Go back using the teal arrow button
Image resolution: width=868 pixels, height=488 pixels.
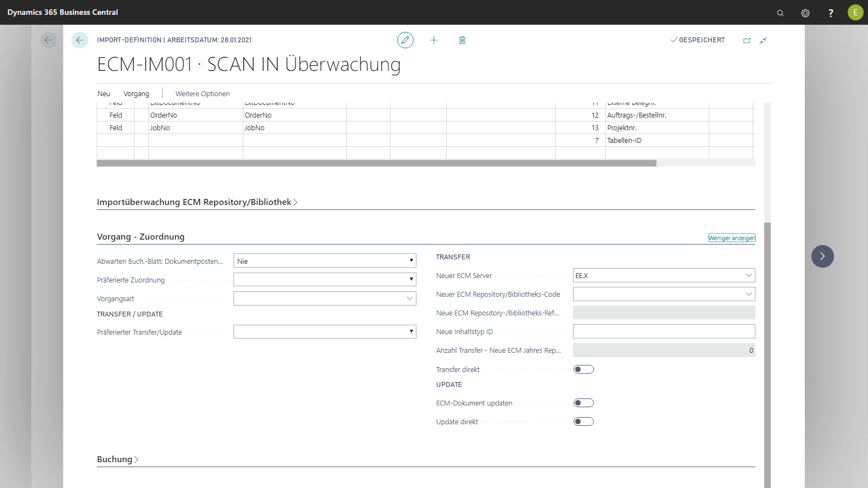point(80,40)
